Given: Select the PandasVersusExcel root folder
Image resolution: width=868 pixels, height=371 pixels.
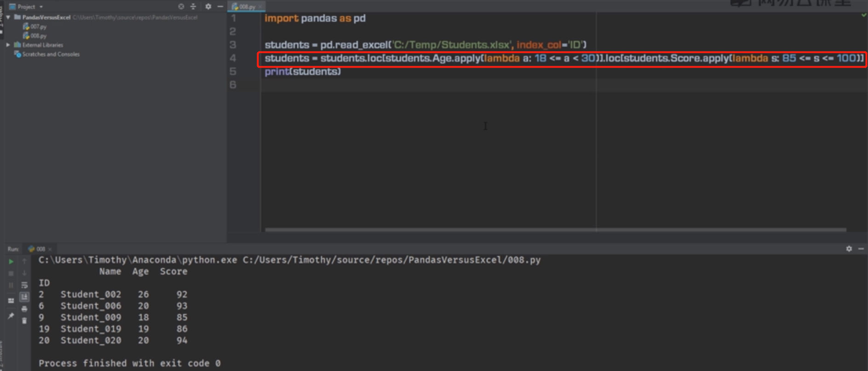Looking at the screenshot, I should tap(46, 17).
